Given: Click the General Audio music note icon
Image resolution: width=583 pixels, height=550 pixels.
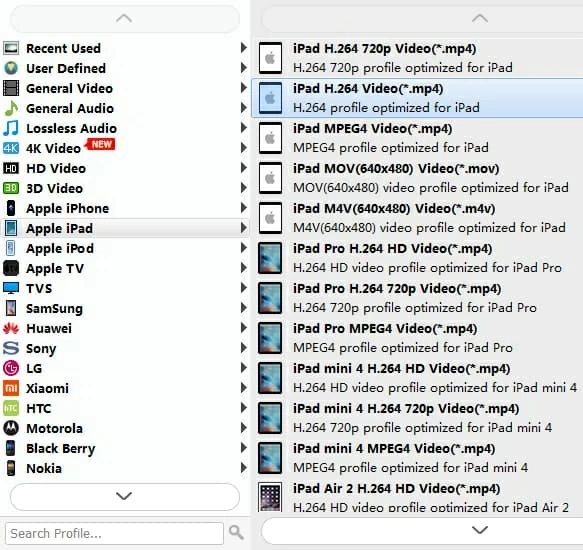Looking at the screenshot, I should (x=11, y=109).
